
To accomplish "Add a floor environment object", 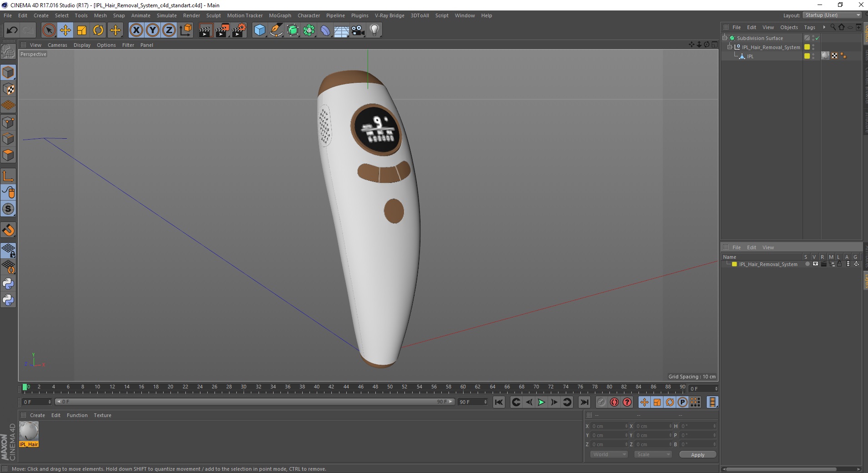I will pyautogui.click(x=342, y=30).
